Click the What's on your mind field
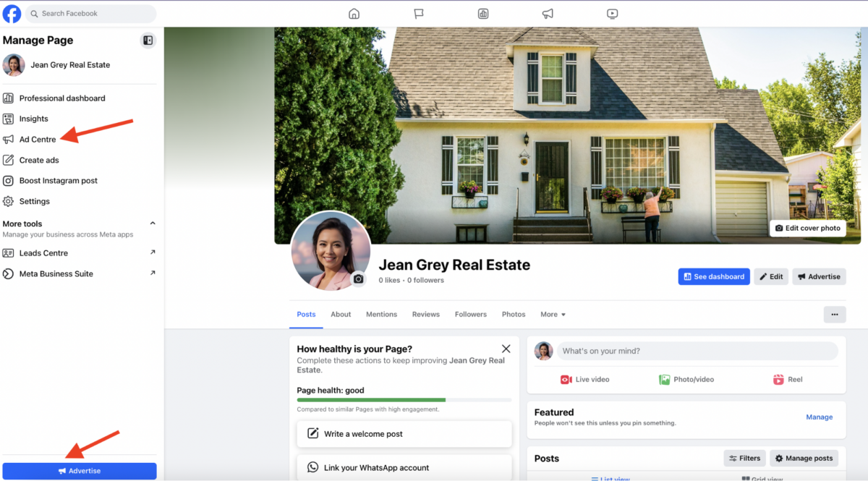Image resolution: width=868 pixels, height=481 pixels. (x=694, y=351)
